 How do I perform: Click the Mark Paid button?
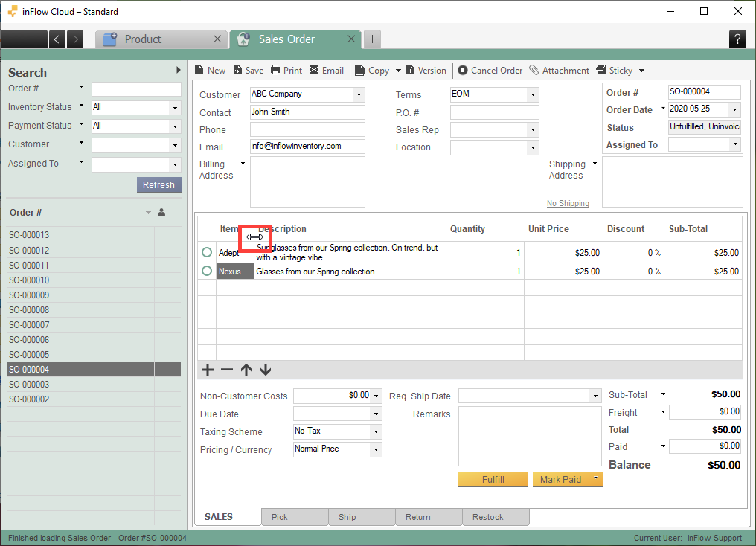tap(561, 480)
